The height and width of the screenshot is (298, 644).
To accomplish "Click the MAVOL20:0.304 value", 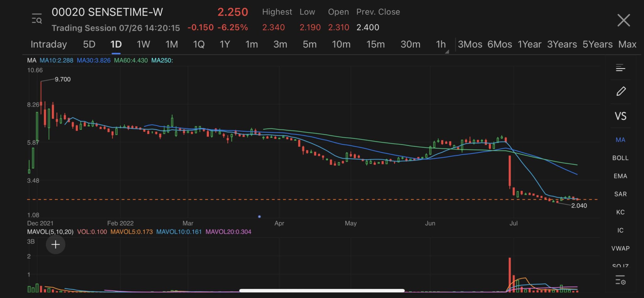I will [228, 232].
